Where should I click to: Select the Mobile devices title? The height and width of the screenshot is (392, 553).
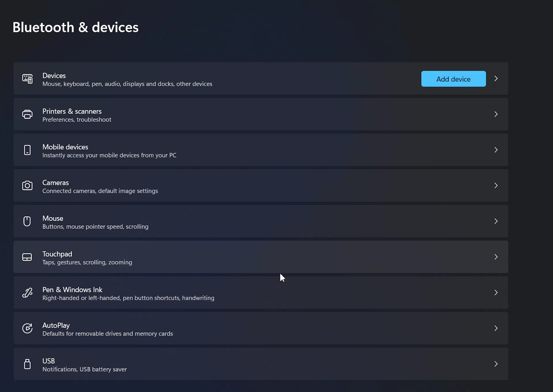click(x=65, y=147)
